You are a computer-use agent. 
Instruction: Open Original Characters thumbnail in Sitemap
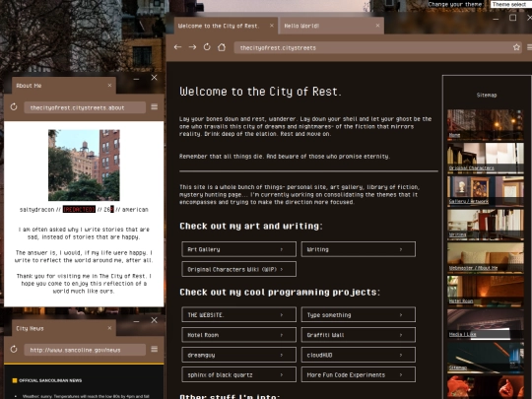485,158
